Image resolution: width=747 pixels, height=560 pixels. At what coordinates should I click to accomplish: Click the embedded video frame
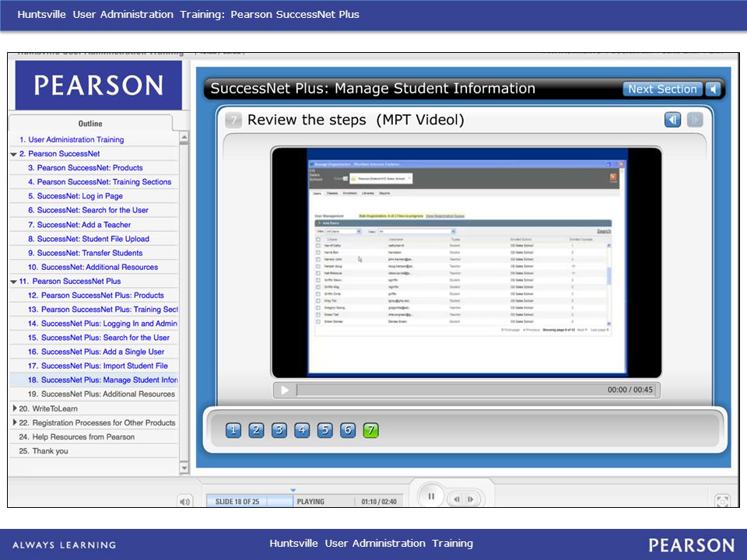[466, 262]
